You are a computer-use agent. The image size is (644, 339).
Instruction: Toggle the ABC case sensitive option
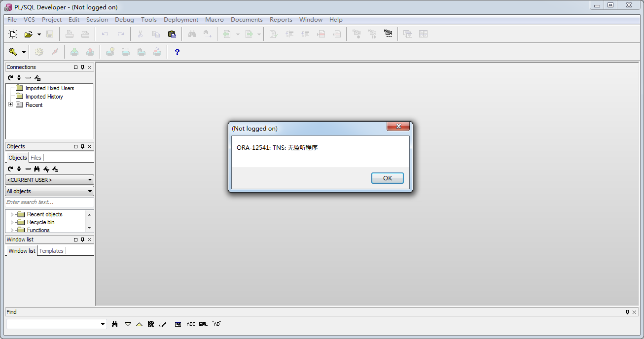pos(191,324)
